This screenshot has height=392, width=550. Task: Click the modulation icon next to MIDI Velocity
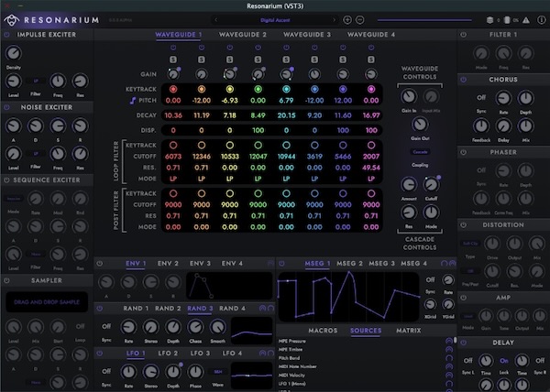coord(448,375)
